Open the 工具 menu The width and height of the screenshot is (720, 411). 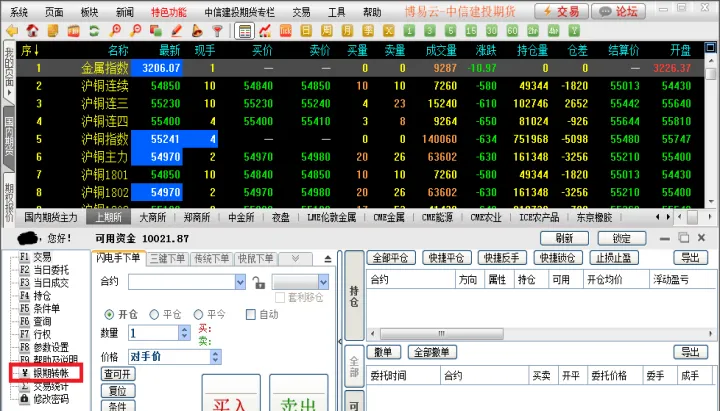(x=337, y=11)
